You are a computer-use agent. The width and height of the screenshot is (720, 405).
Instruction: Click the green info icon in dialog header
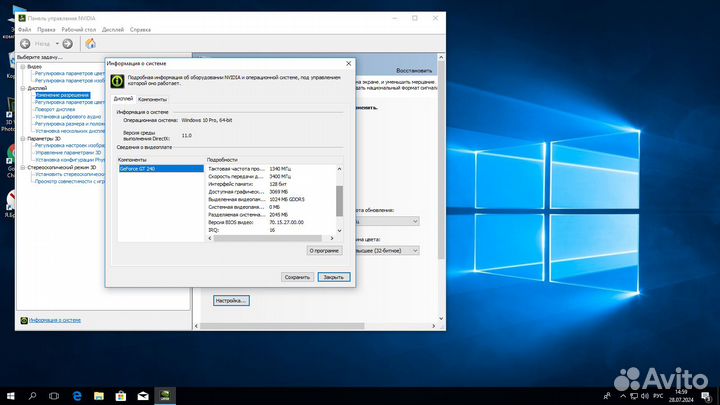tap(118, 81)
